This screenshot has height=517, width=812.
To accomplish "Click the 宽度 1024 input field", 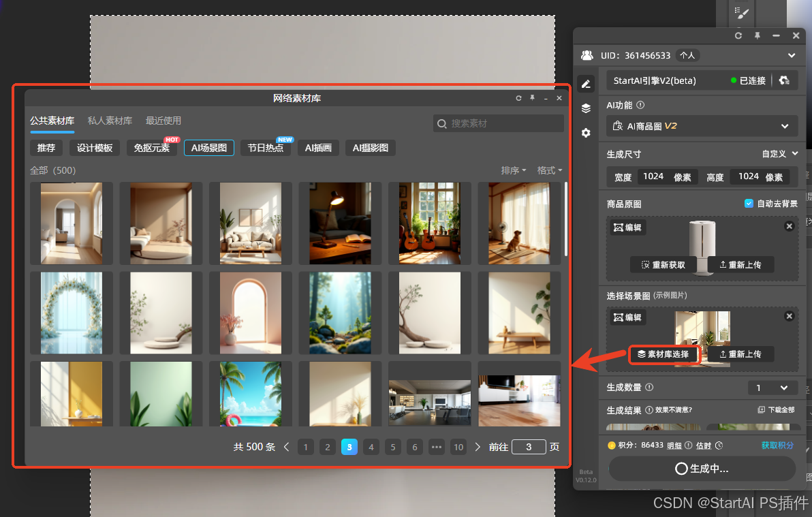I will click(667, 176).
